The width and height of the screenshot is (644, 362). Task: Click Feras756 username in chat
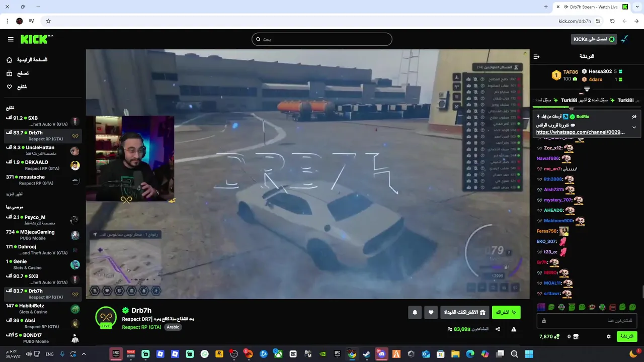pos(546,231)
